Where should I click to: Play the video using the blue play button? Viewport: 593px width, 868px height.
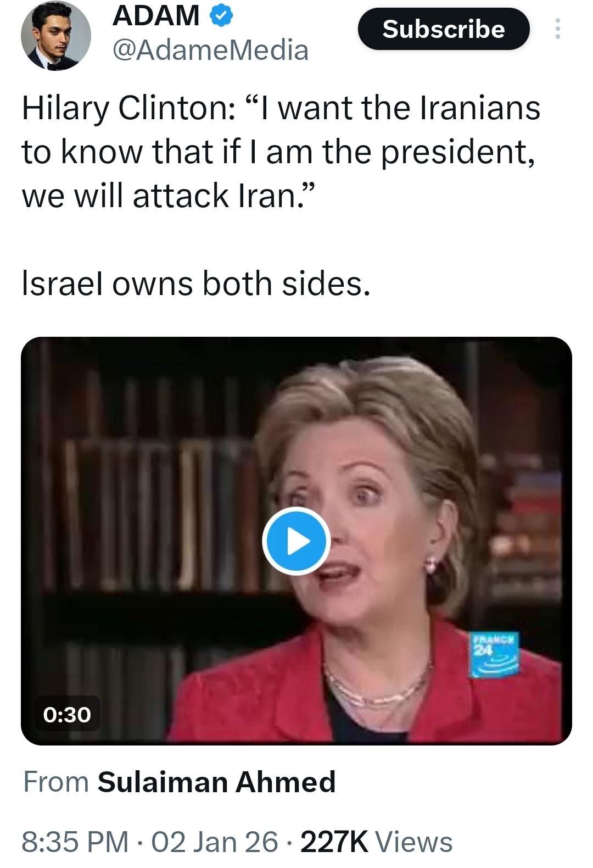click(x=296, y=541)
